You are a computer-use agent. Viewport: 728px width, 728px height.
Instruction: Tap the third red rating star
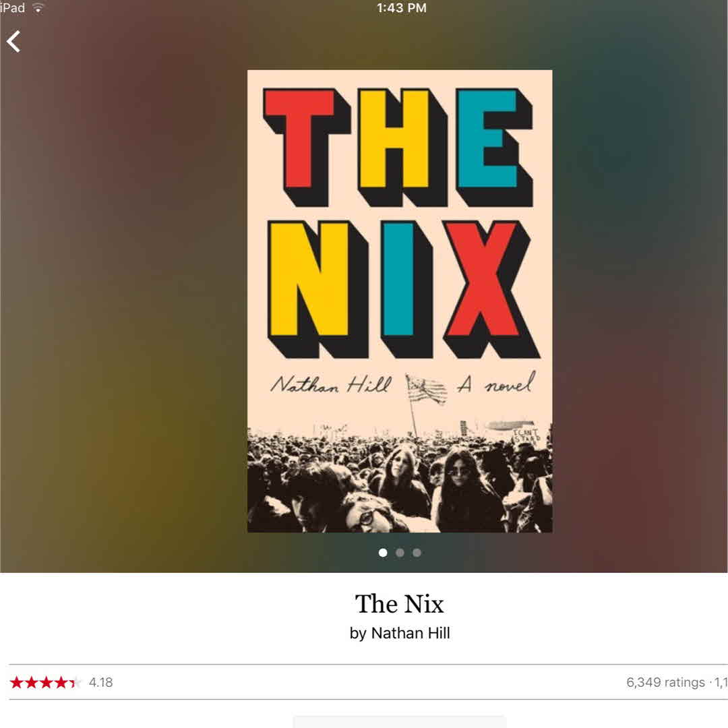(46, 682)
